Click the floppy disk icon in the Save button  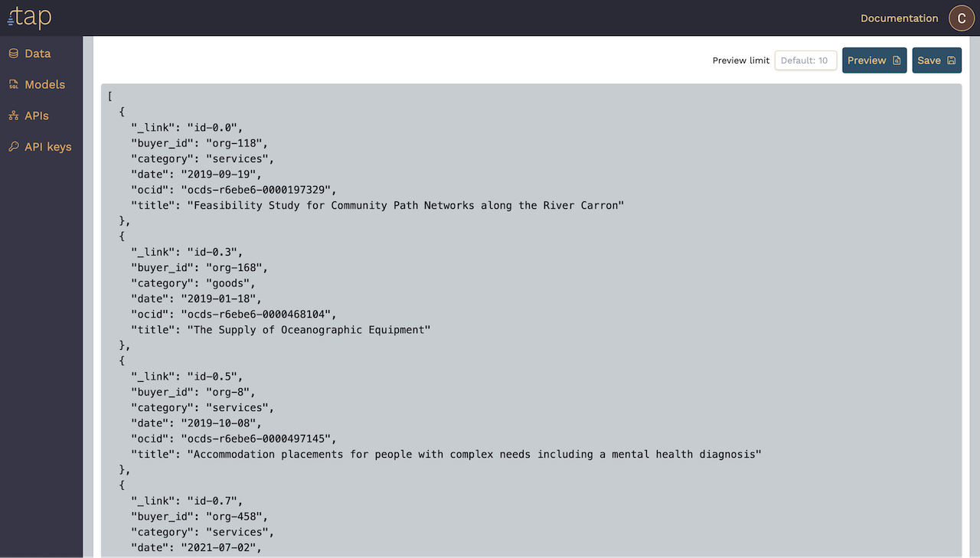tap(951, 60)
